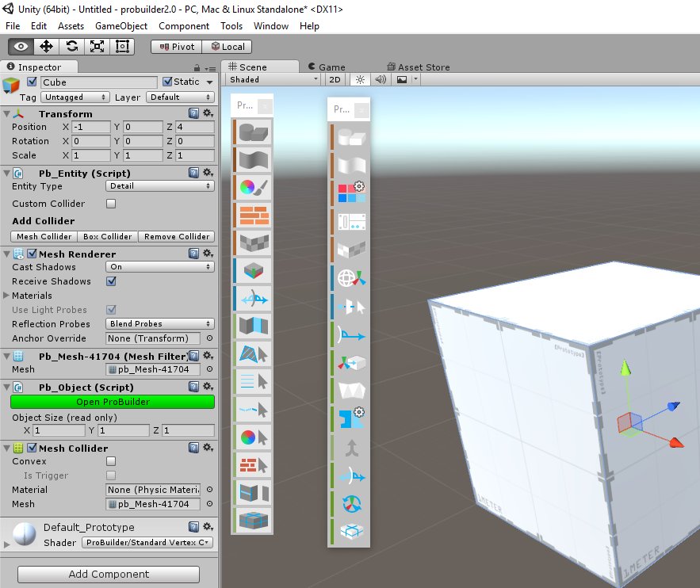Select the Rotate tool in the toolbar
The width and height of the screenshot is (700, 588).
coord(72,47)
